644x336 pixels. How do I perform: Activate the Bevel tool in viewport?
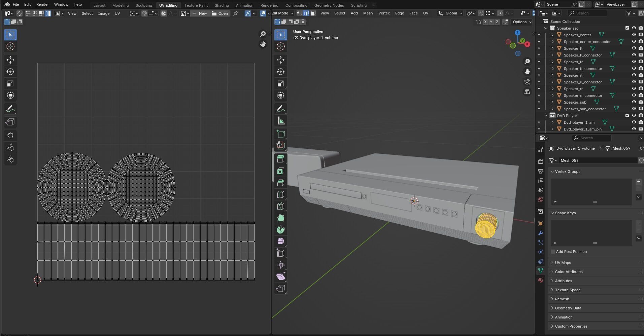coord(280,183)
